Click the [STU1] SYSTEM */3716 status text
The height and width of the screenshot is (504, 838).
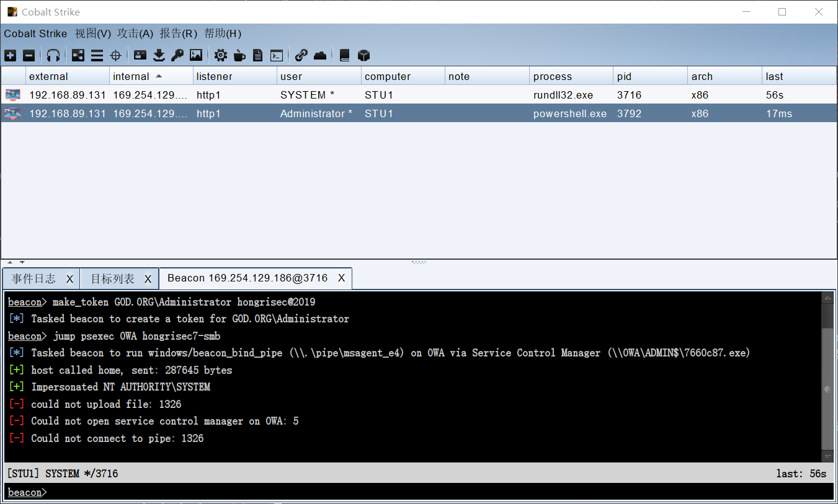[x=63, y=474]
